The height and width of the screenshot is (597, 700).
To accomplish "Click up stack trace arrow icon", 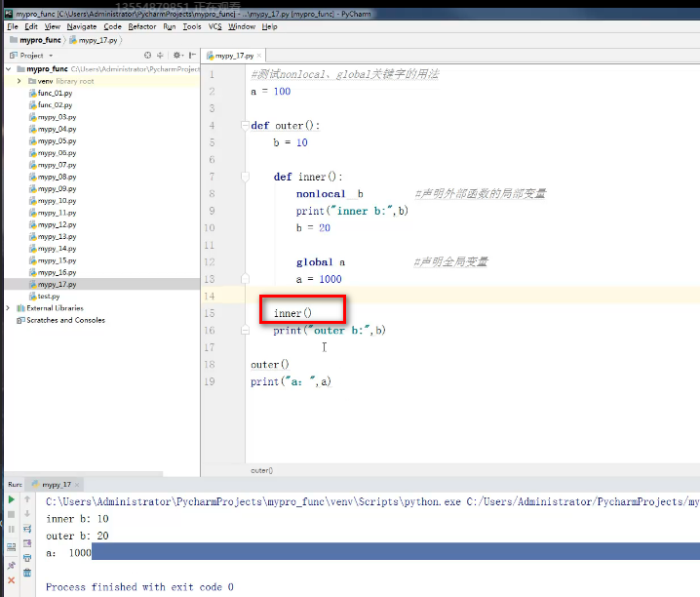I will click(x=27, y=499).
